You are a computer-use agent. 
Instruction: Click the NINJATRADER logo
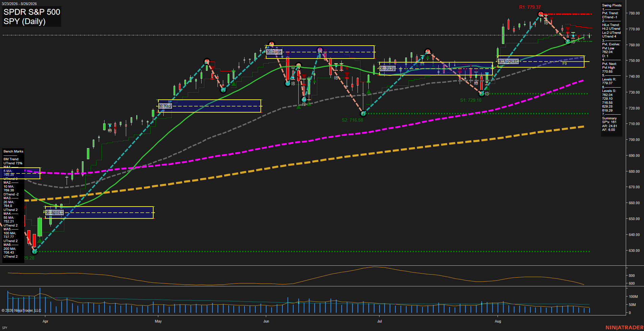[624, 327]
